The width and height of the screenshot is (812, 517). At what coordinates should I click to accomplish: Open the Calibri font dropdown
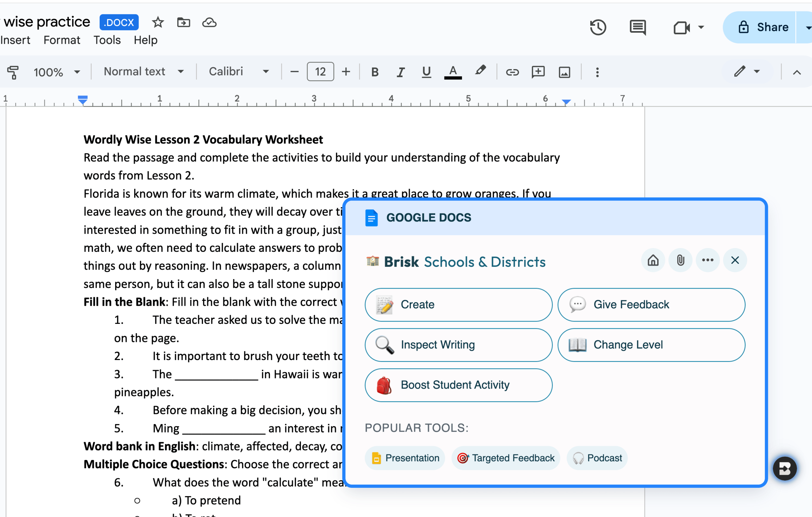(239, 71)
